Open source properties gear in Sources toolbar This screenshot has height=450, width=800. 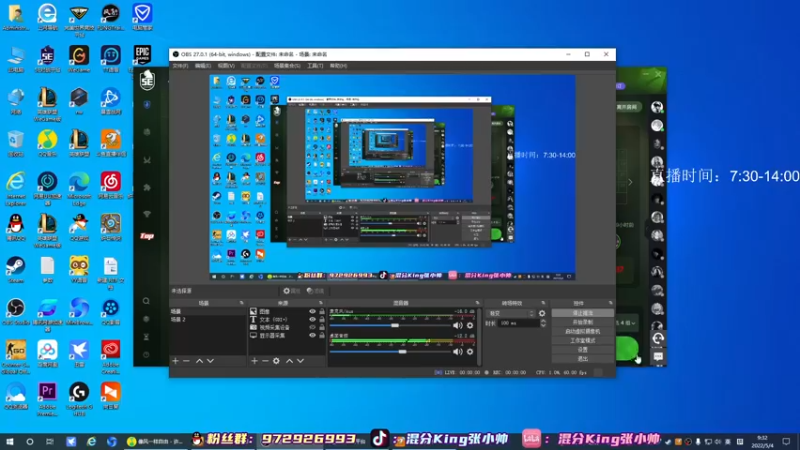click(x=276, y=361)
